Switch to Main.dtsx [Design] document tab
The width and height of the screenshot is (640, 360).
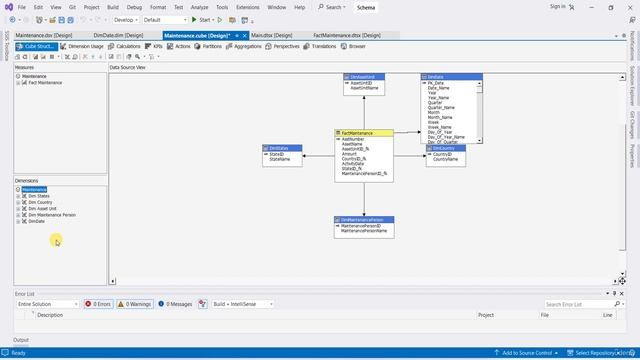coord(271,36)
